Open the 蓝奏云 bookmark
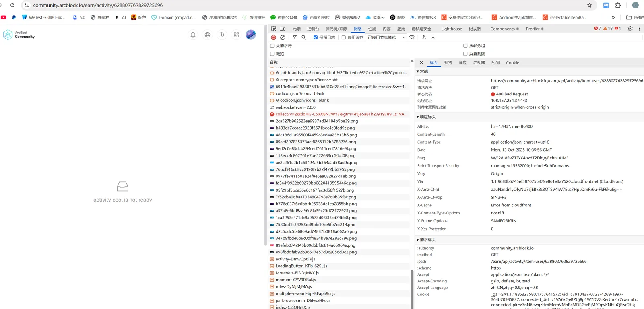 click(375, 17)
